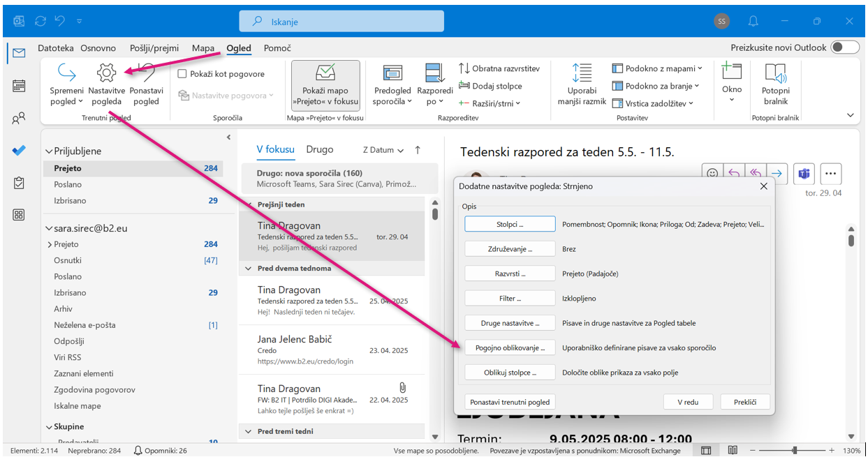Collapse the sara.sirec@b2.eu account tree
Image resolution: width=868 pixels, height=457 pixels.
click(x=48, y=228)
